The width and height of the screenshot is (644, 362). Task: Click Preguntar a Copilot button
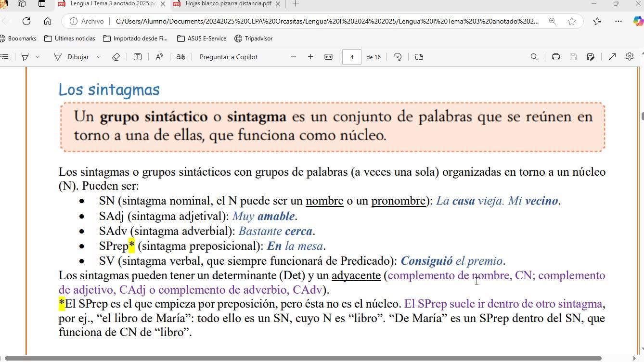click(x=228, y=57)
